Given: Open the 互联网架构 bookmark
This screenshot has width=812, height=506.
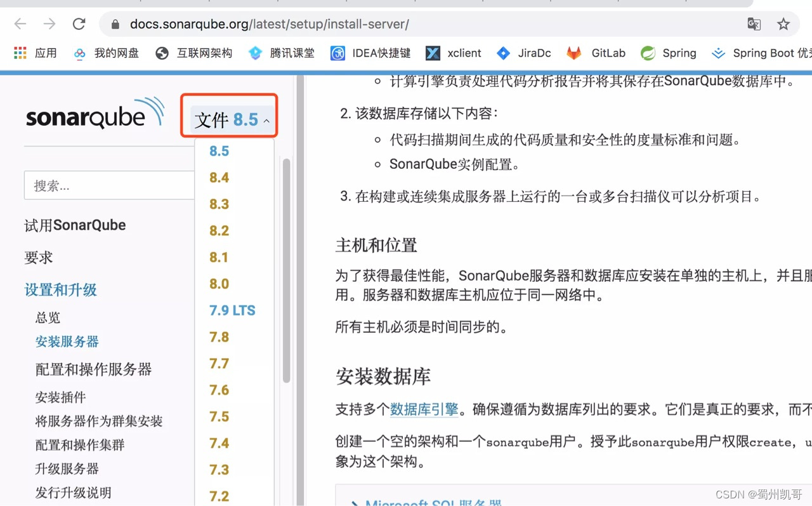Looking at the screenshot, I should 193,53.
